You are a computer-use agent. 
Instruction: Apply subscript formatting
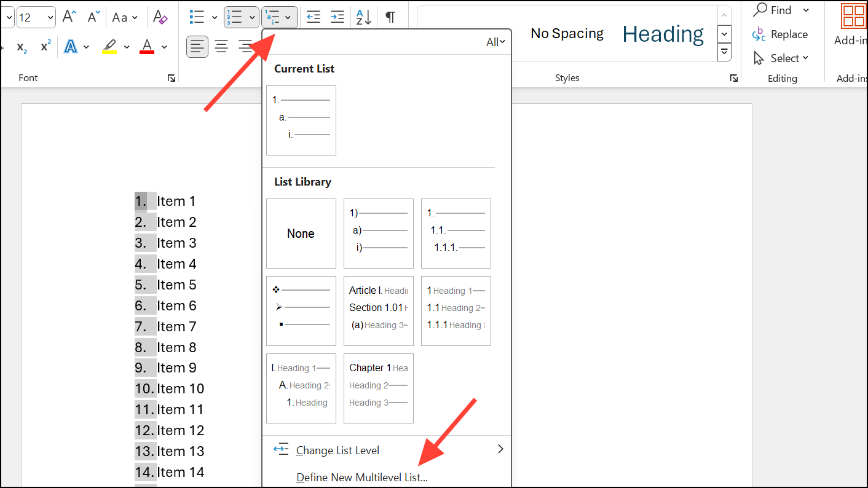tap(22, 47)
